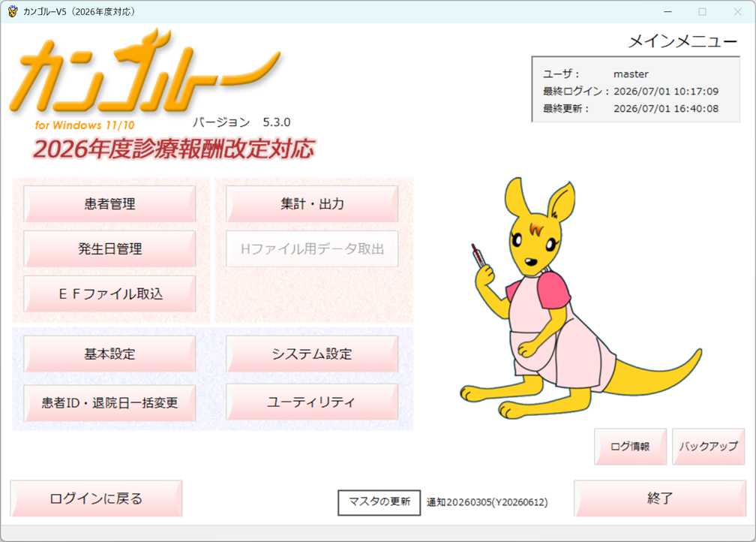Viewport: 756px width, 542px height.
Task: Open 発生日管理 screen
Action: (x=110, y=248)
